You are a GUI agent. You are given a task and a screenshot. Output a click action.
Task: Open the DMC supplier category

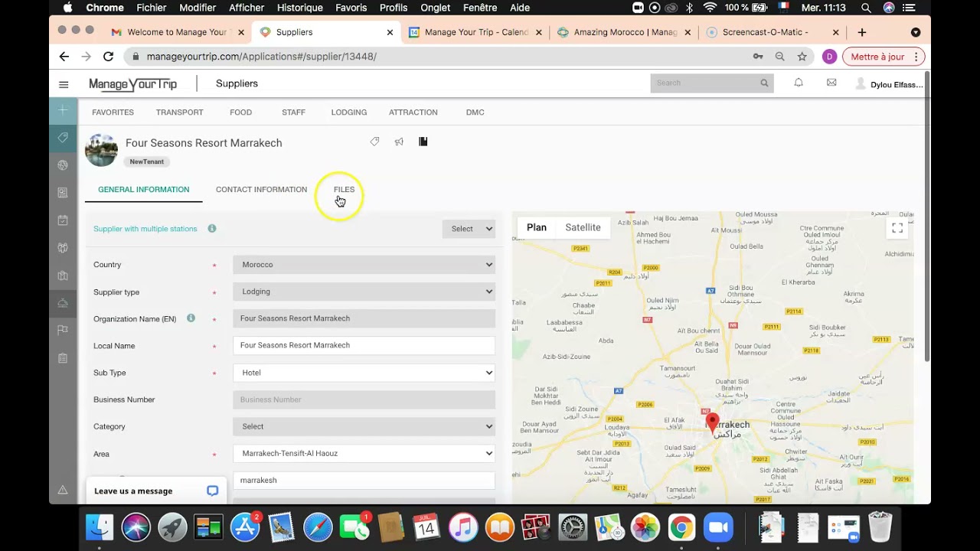click(x=475, y=112)
